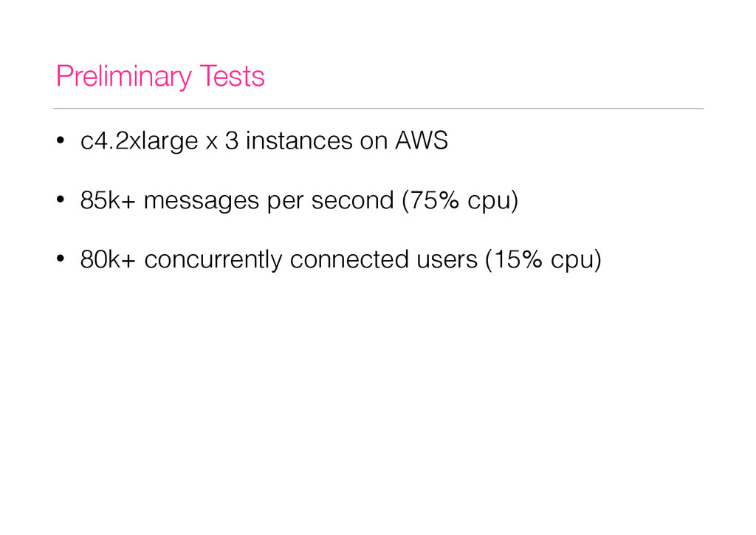Select the word "Tests" in the pink title

click(232, 76)
